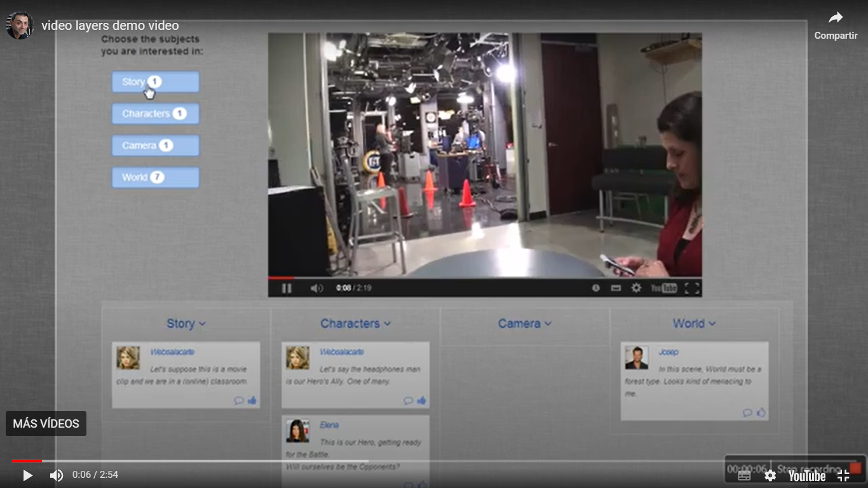Seek using the red main progress bar

tap(26, 461)
